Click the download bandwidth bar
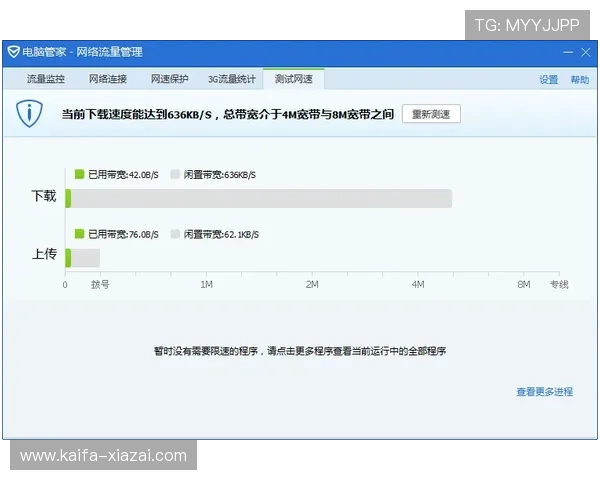The height and width of the screenshot is (480, 600). pyautogui.click(x=259, y=199)
